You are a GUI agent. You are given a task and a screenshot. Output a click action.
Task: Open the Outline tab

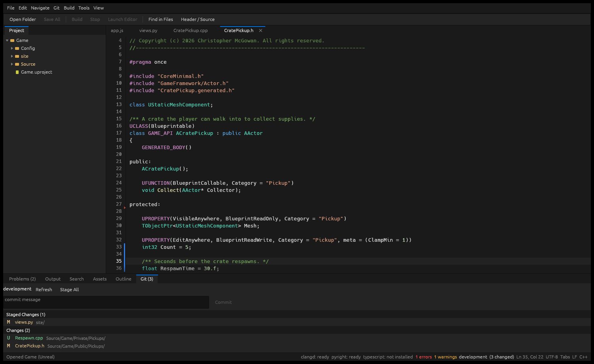[x=124, y=279]
